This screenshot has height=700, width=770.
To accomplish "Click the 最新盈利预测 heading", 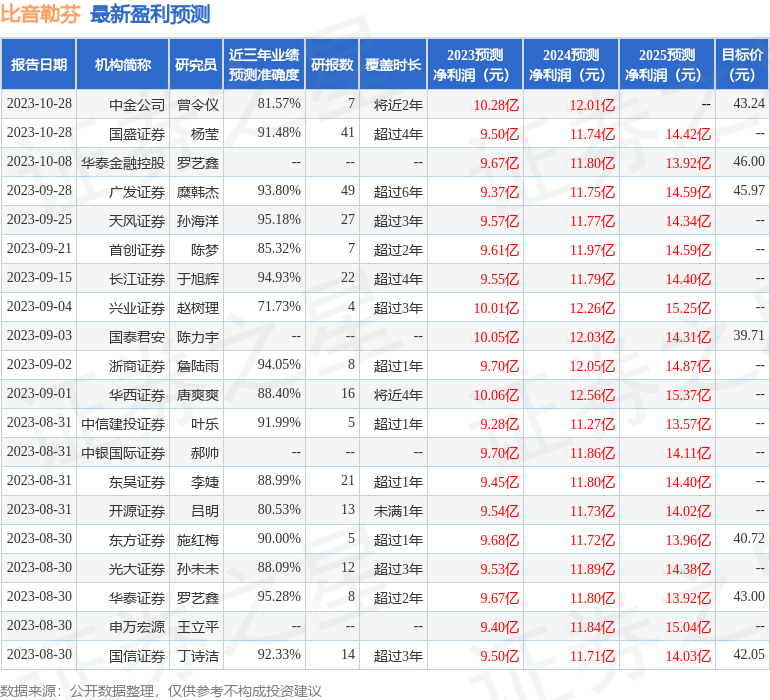I will tap(150, 14).
